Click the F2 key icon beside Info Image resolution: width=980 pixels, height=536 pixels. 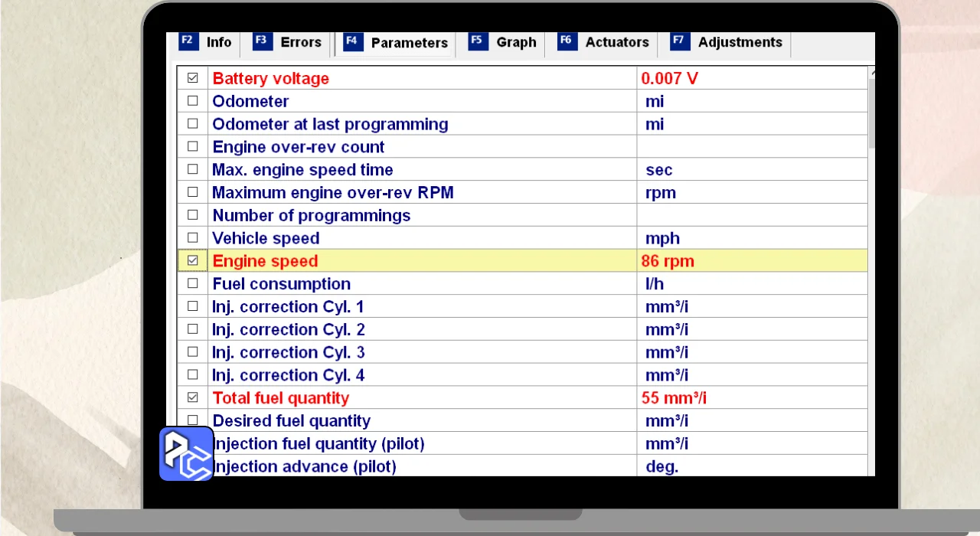click(x=188, y=41)
